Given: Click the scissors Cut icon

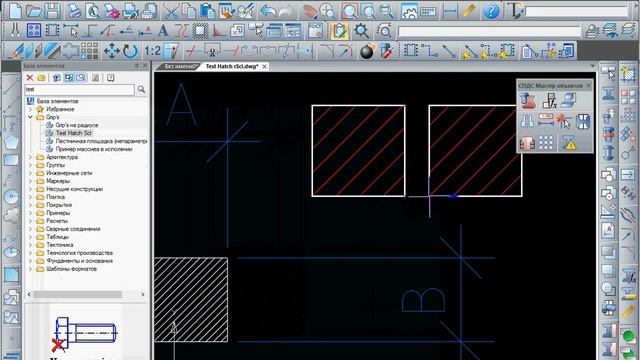Looking at the screenshot, I should click(x=171, y=11).
